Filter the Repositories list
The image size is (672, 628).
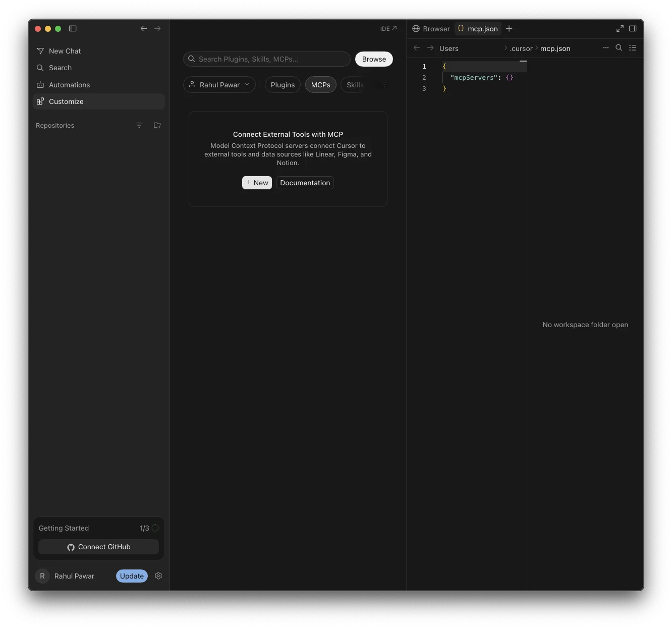139,125
